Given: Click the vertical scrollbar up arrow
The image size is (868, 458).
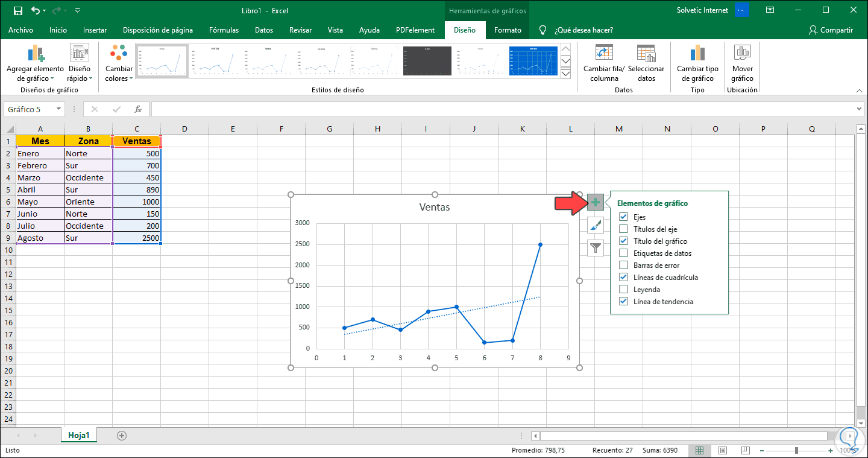Looking at the screenshot, I should click(860, 129).
